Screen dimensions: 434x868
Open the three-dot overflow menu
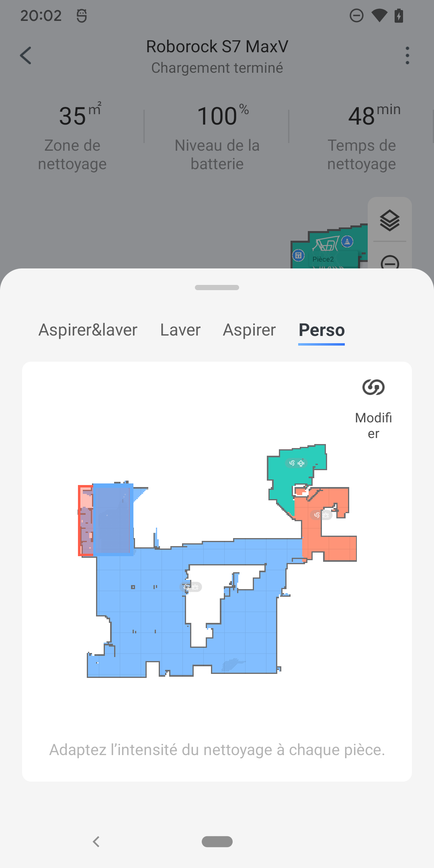click(x=407, y=55)
